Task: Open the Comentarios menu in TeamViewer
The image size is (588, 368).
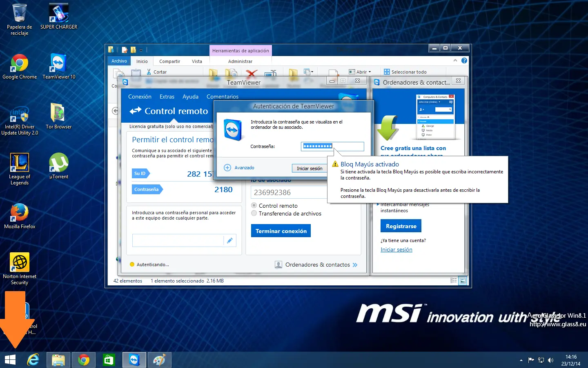Action: (x=223, y=96)
